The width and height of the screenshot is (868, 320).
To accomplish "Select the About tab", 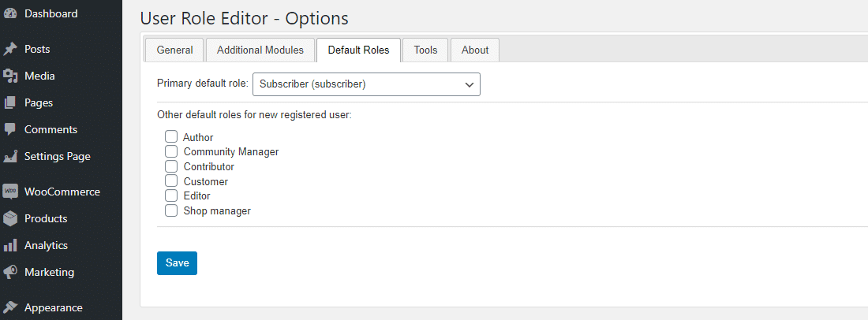I will (475, 50).
